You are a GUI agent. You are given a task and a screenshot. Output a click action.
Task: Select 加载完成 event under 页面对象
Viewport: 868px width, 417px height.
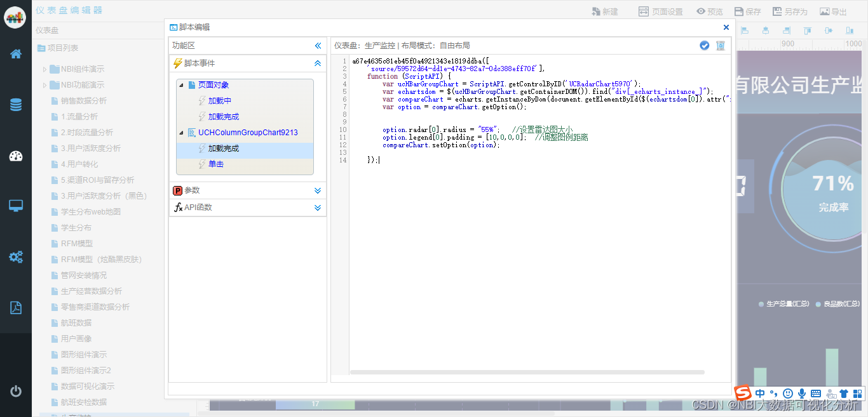click(x=224, y=117)
